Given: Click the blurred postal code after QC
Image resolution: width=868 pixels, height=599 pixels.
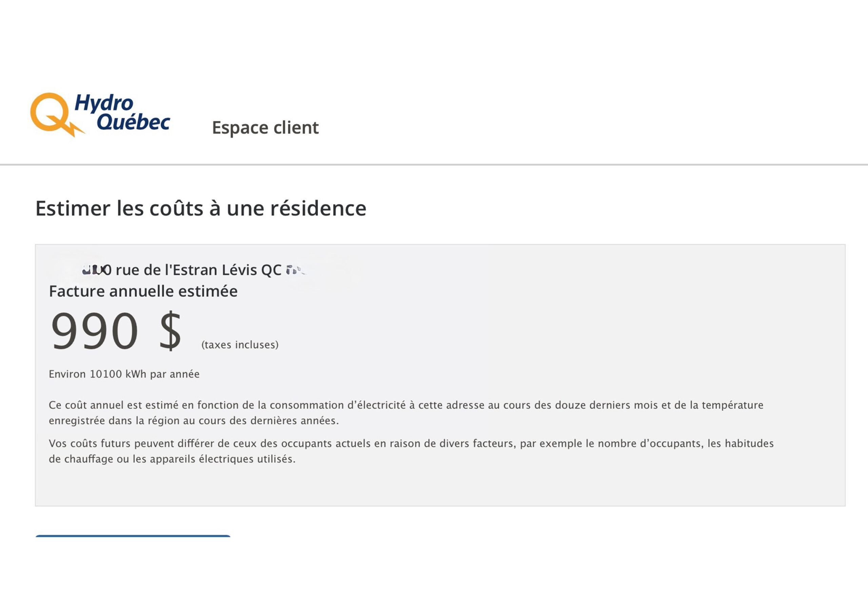Looking at the screenshot, I should coord(296,270).
